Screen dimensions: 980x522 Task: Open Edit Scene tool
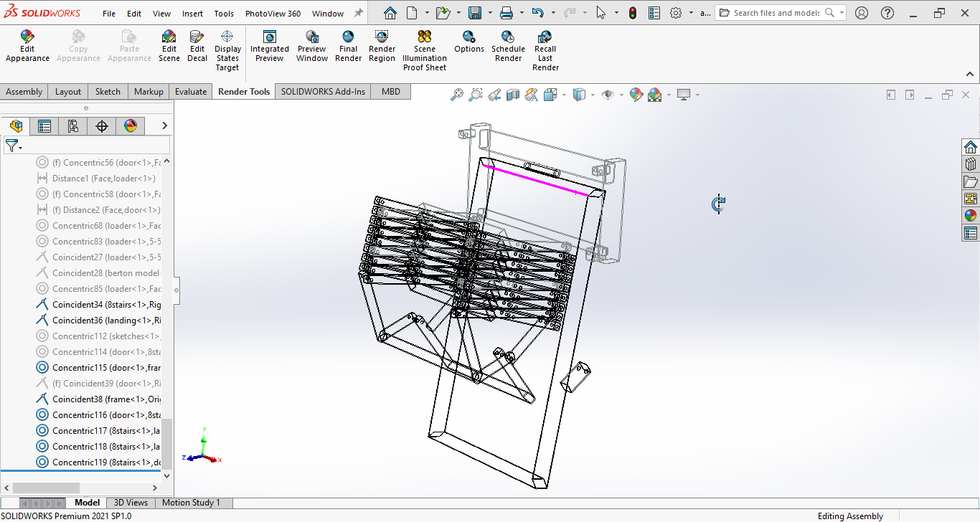(x=169, y=46)
